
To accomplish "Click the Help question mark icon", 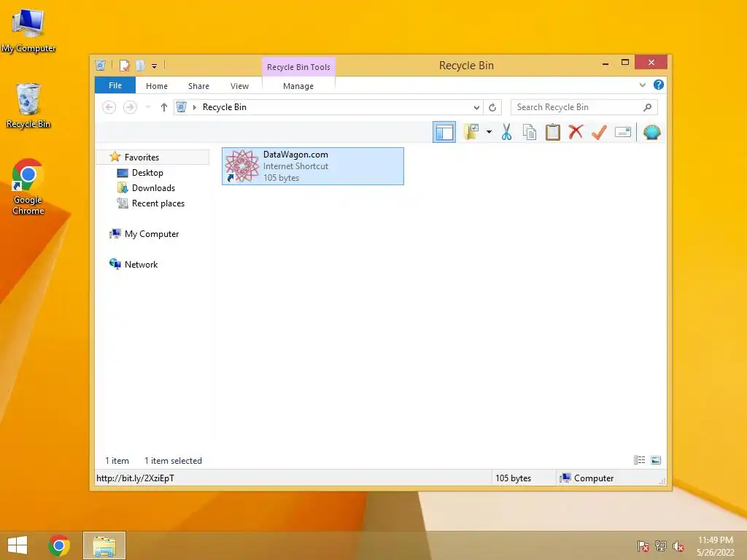I will pos(659,85).
